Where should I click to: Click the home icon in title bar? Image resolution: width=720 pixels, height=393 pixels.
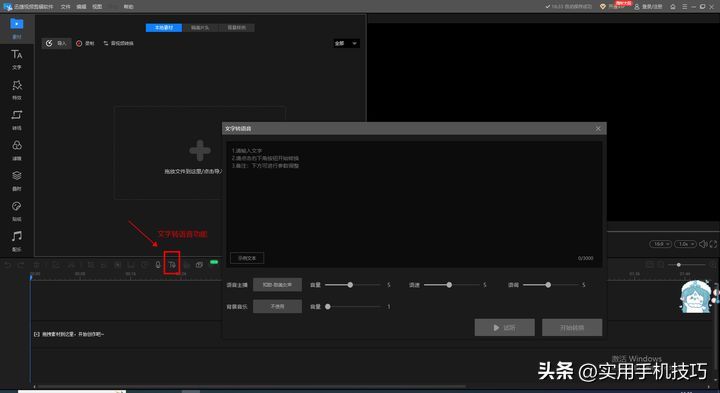tap(673, 6)
